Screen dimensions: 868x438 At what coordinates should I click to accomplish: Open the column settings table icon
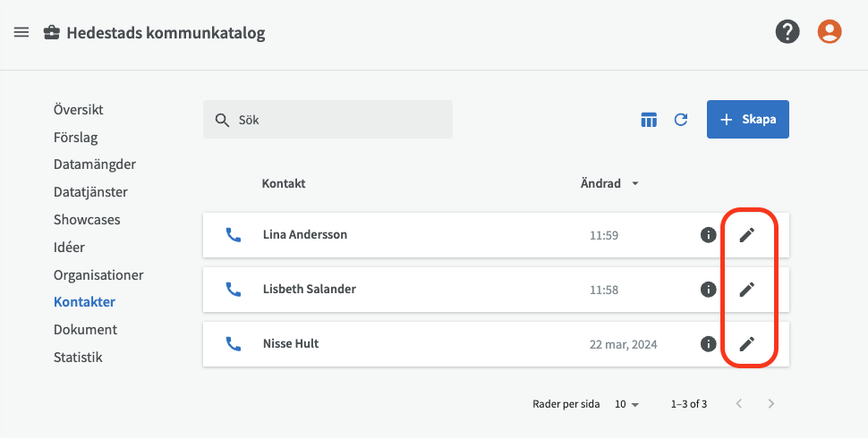649,120
